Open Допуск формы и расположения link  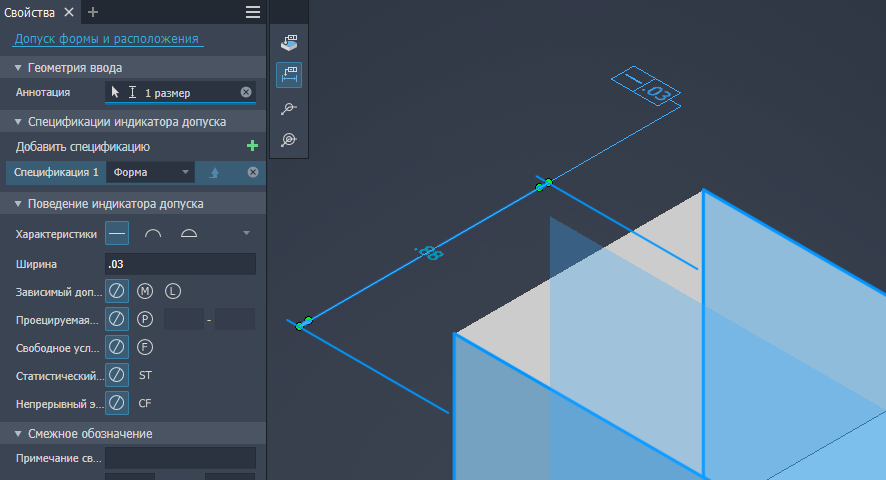(x=106, y=38)
